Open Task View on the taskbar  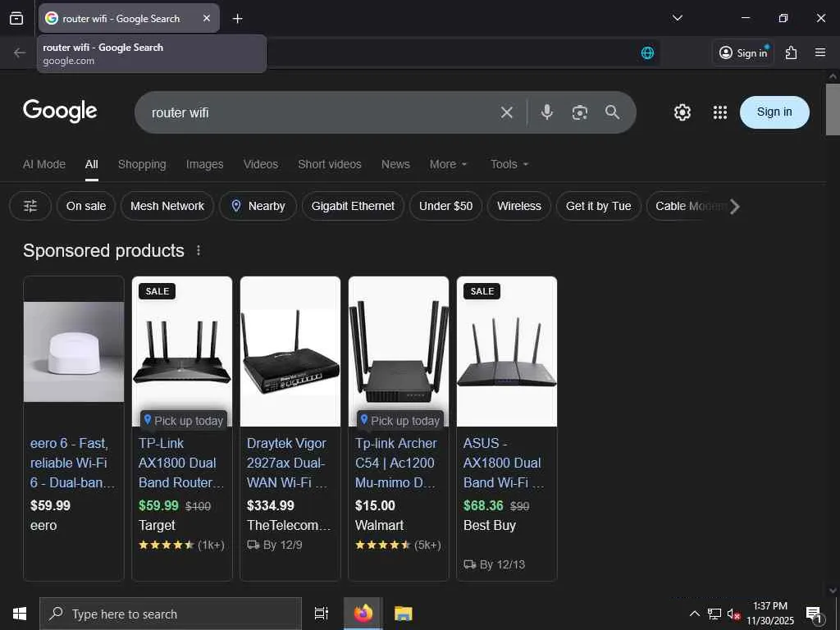(321, 614)
